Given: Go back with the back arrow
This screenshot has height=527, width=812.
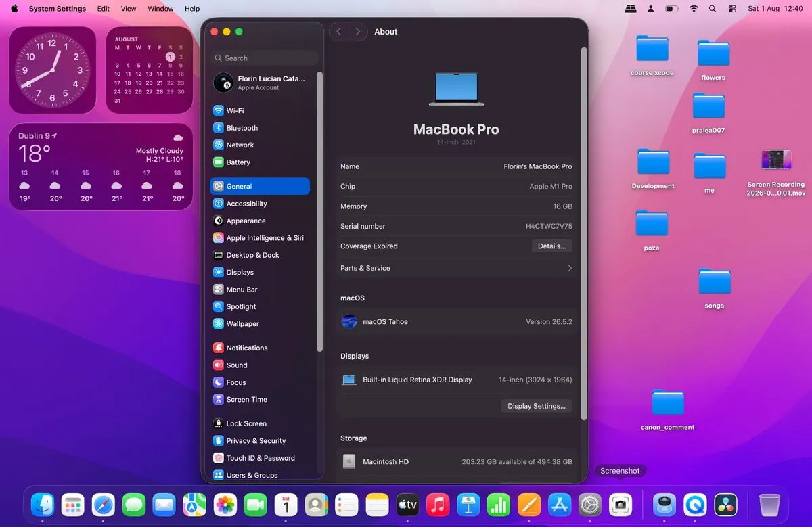Looking at the screenshot, I should coord(339,32).
